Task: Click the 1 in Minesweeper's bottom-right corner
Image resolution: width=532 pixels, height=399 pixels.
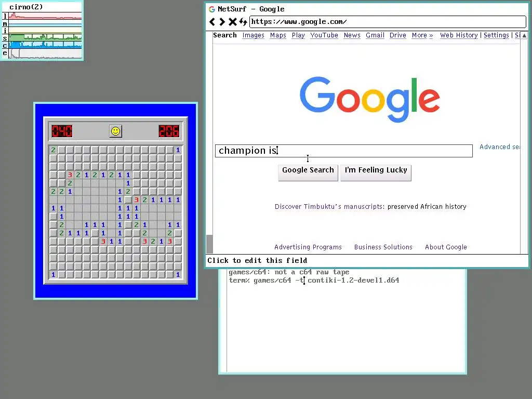Action: tap(178, 274)
